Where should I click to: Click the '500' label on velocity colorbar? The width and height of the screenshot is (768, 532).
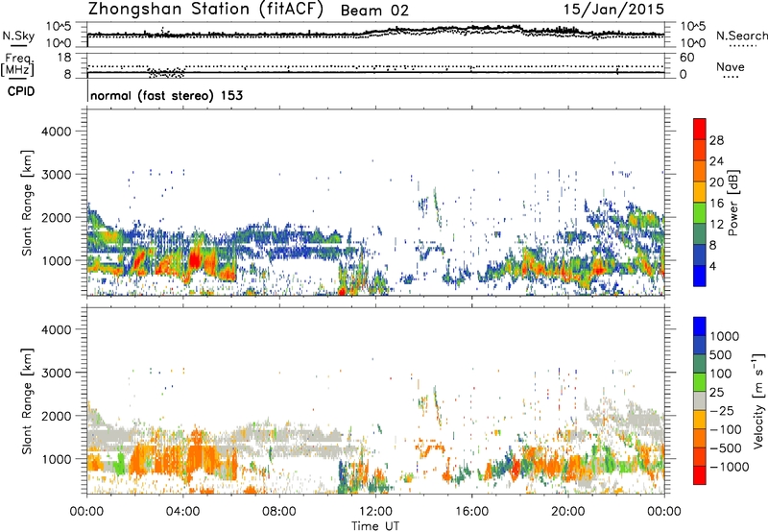pos(721,355)
